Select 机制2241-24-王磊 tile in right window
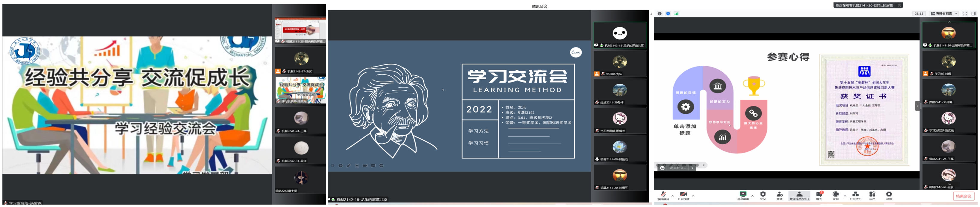The width and height of the screenshot is (980, 207). pos(949,149)
